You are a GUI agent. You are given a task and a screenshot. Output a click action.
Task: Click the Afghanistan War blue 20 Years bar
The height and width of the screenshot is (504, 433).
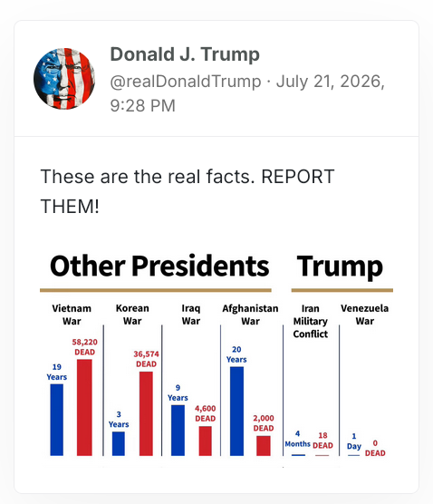pos(236,412)
